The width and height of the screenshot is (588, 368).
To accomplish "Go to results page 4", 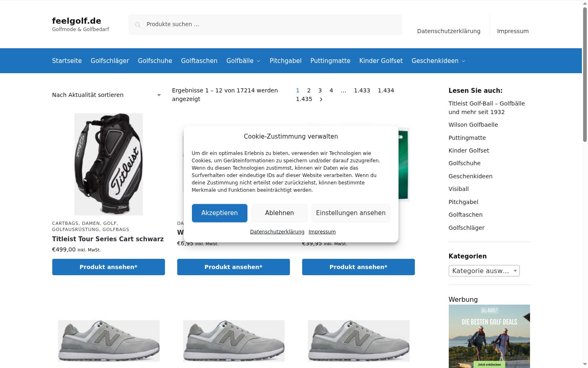I will [x=331, y=90].
